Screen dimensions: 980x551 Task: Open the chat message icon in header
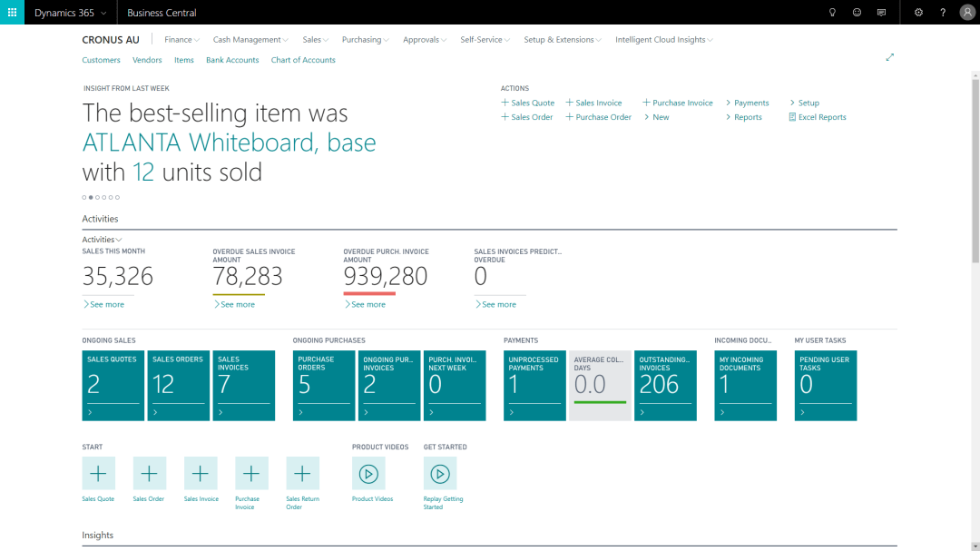[881, 12]
